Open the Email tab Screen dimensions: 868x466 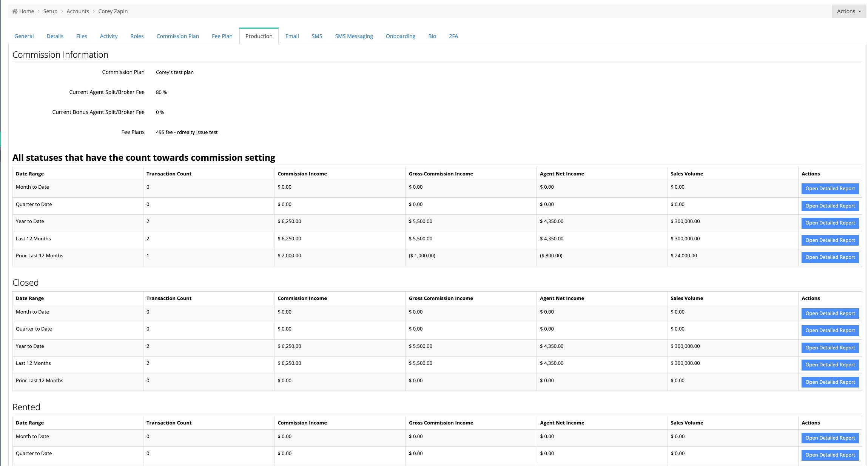click(x=292, y=36)
